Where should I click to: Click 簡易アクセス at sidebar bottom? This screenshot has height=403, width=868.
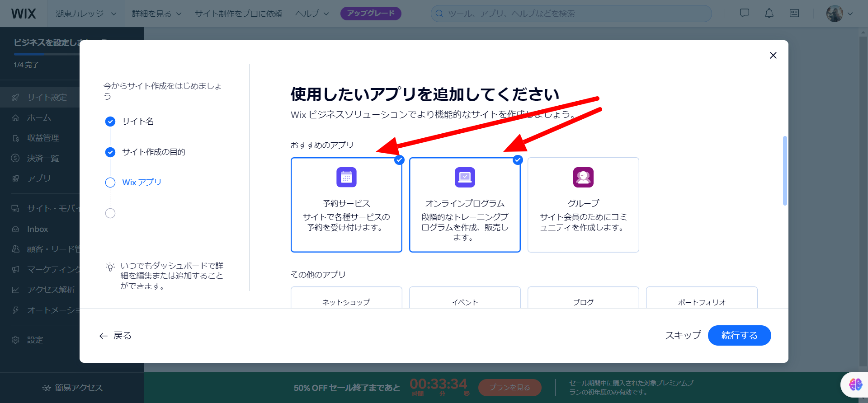click(x=72, y=388)
